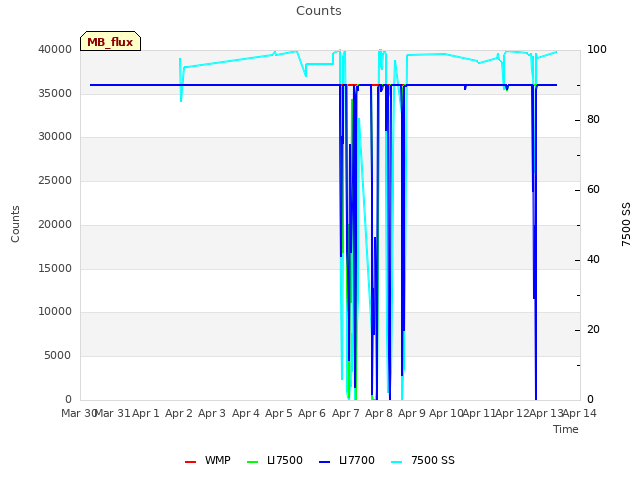
Task: Click the 10000 y-axis tick label
Action: tap(55, 311)
